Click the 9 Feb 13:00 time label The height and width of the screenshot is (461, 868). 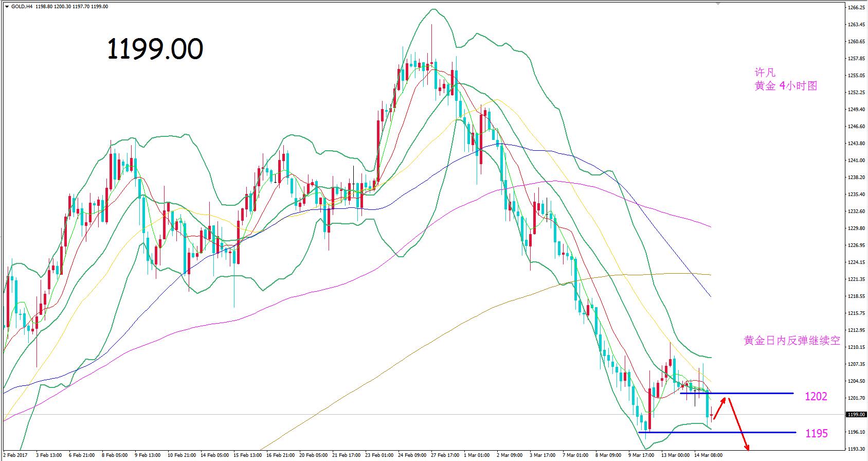click(148, 455)
